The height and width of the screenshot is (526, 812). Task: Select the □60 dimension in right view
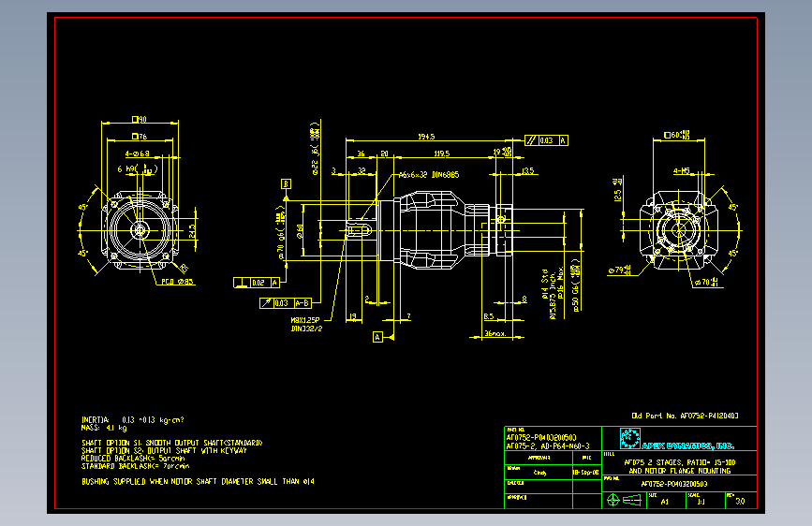click(x=677, y=135)
